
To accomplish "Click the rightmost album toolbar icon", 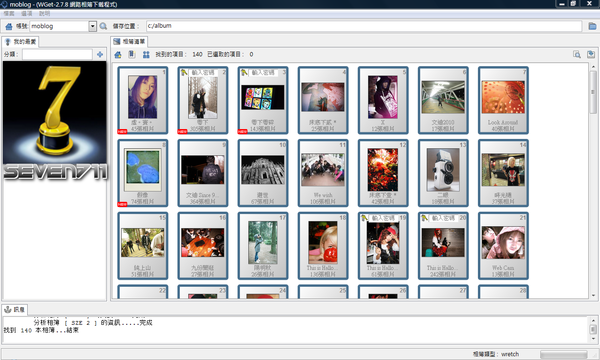I will [x=591, y=54].
